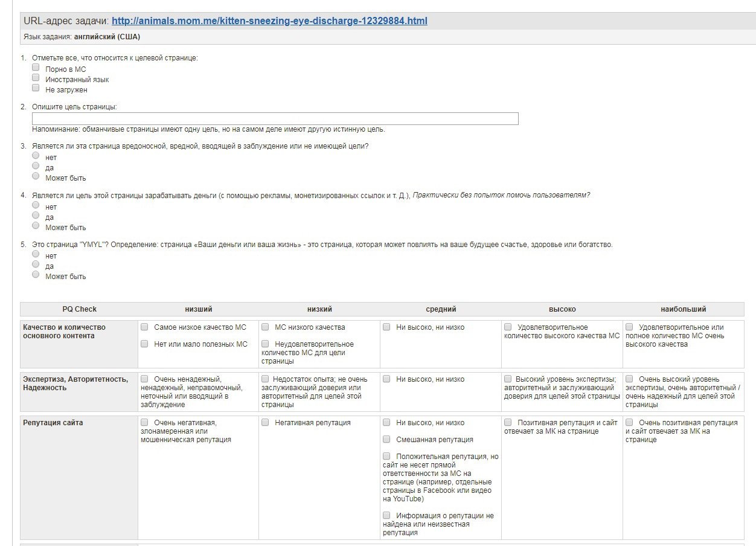Image resolution: width=756 pixels, height=546 pixels.
Task: Select 'Может быть' for question 3
Action: [36, 176]
